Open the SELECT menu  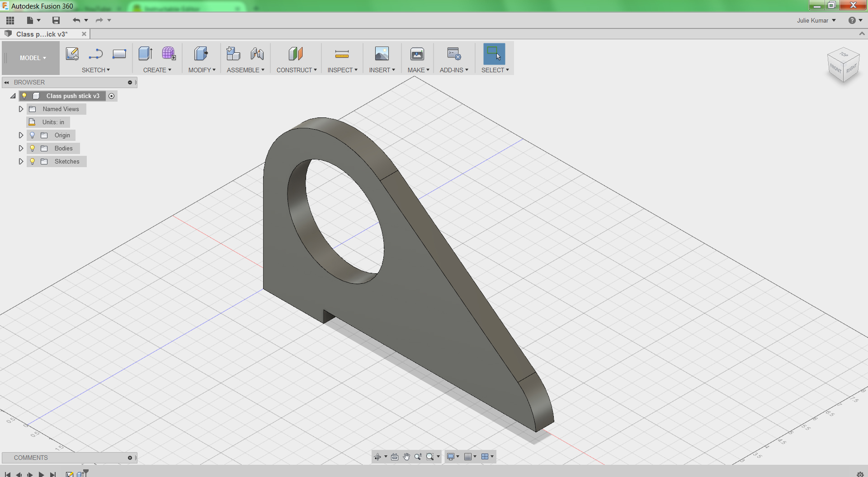pos(495,70)
